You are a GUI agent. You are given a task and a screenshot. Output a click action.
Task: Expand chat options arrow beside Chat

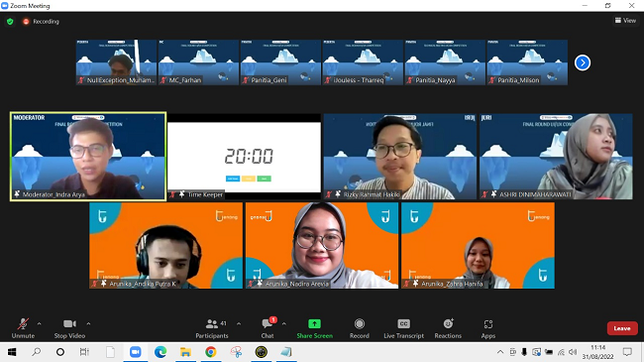click(283, 323)
